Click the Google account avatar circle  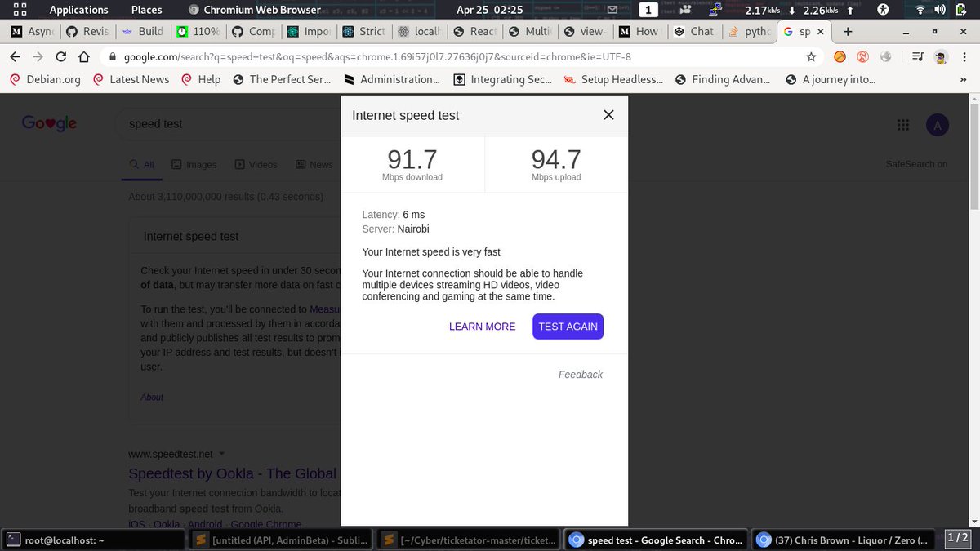pyautogui.click(x=937, y=125)
